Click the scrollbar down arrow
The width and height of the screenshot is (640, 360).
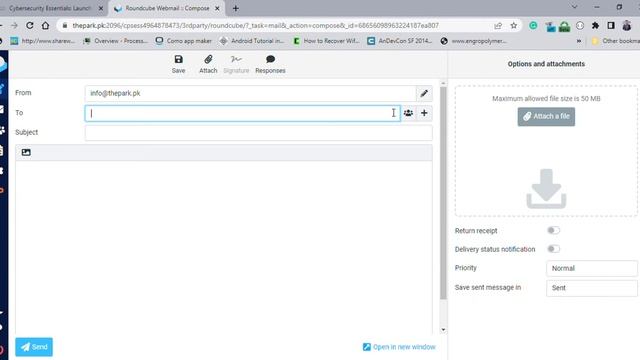443,329
